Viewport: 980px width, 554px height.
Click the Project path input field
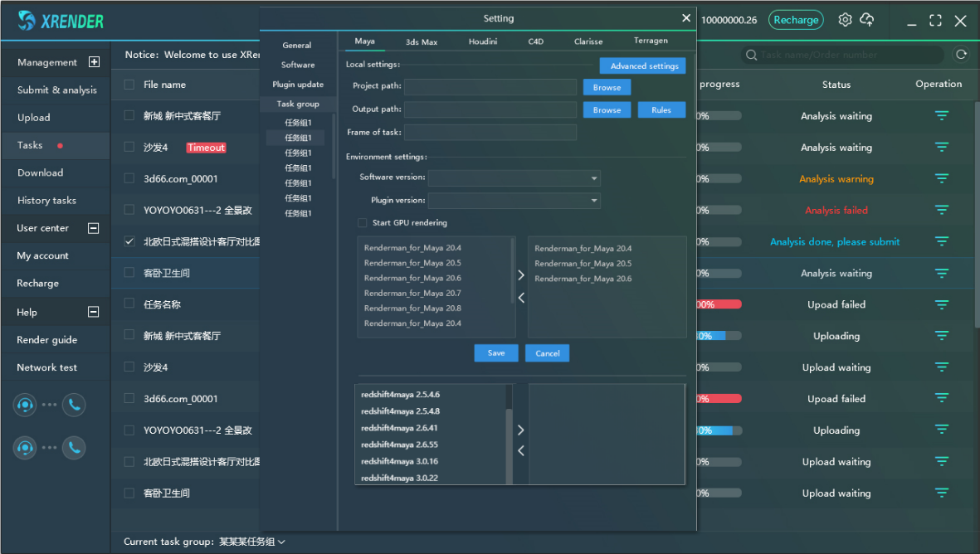tap(490, 87)
